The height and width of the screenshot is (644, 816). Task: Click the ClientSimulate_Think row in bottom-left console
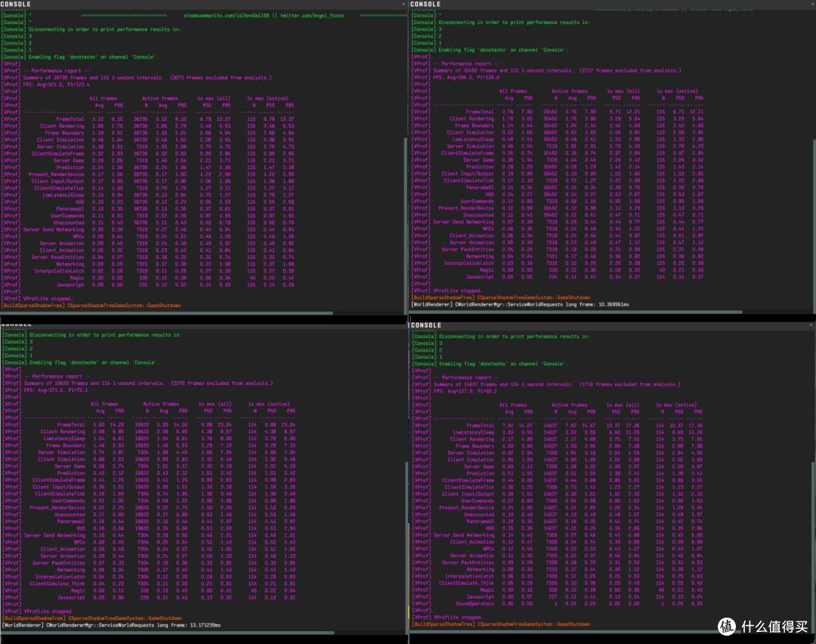pos(149,584)
